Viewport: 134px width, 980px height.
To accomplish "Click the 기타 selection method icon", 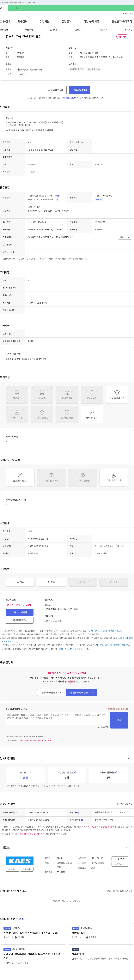I will click(114, 582).
